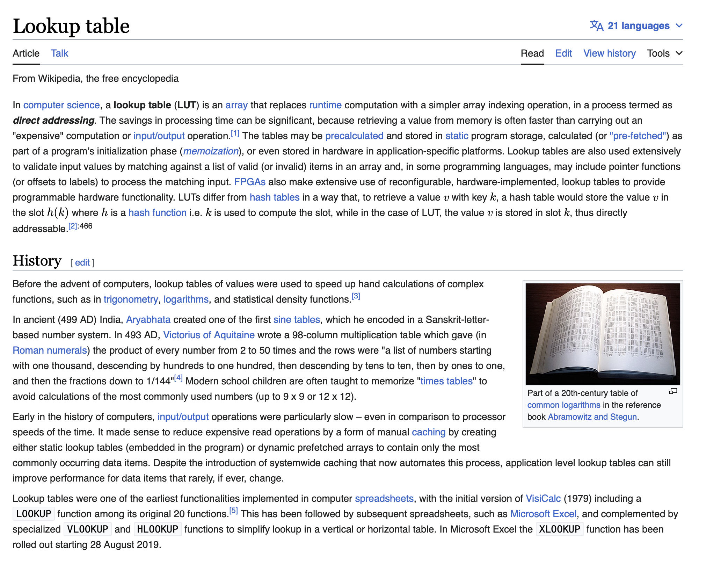Click the Lookup table page title

tap(71, 26)
